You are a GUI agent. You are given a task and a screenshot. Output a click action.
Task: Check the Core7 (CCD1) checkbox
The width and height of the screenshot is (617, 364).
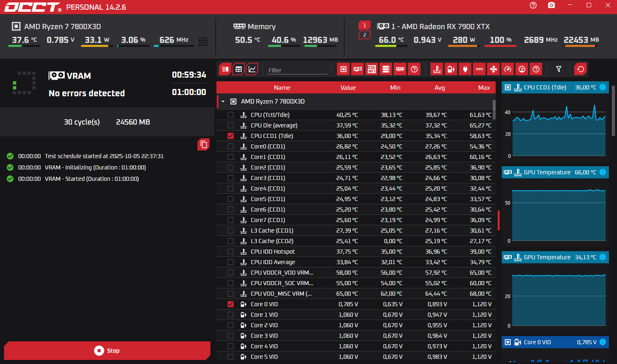point(231,220)
